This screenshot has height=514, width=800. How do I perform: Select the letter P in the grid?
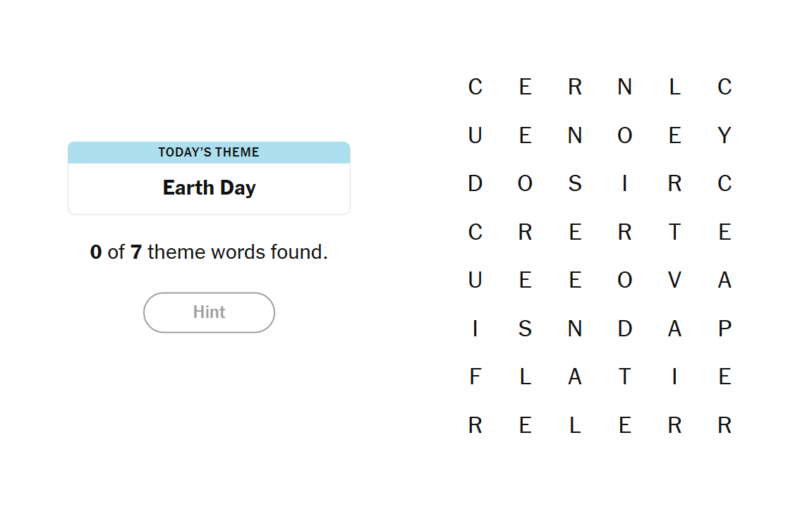[725, 329]
